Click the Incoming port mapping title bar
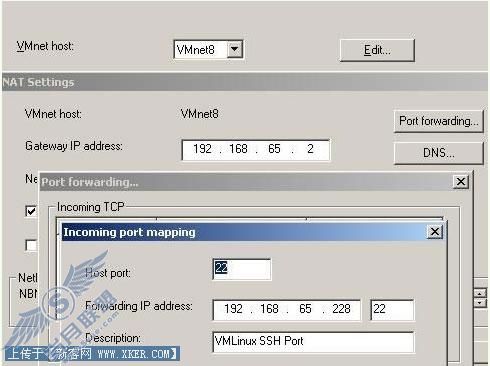The image size is (490, 366). [245, 232]
